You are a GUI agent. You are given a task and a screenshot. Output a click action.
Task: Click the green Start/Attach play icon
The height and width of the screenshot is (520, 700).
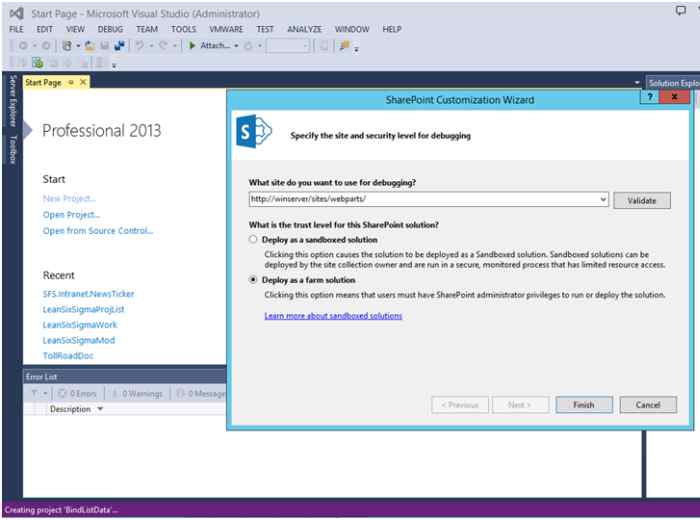coord(192,46)
